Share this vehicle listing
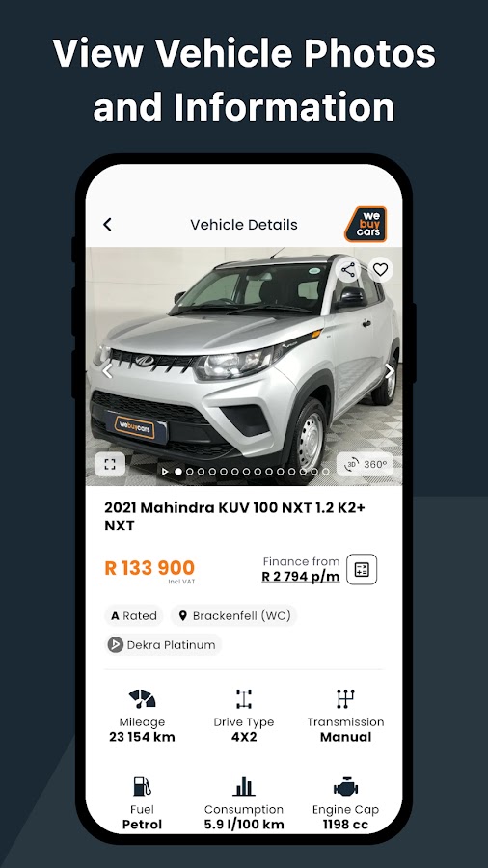 coord(348,270)
